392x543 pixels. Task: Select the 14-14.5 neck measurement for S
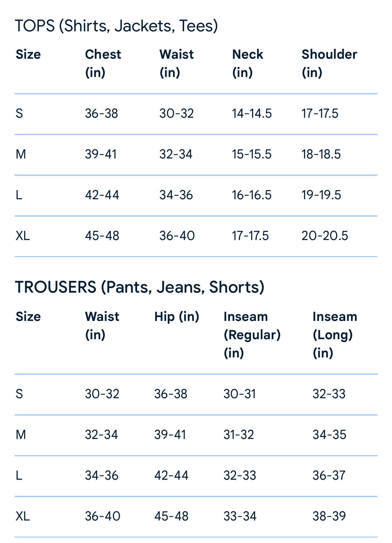(x=252, y=114)
